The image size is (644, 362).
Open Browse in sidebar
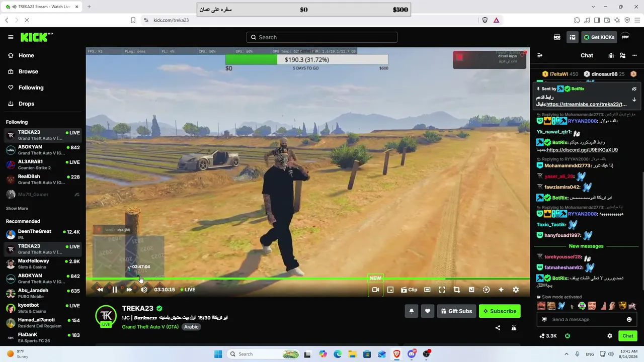click(x=43, y=71)
